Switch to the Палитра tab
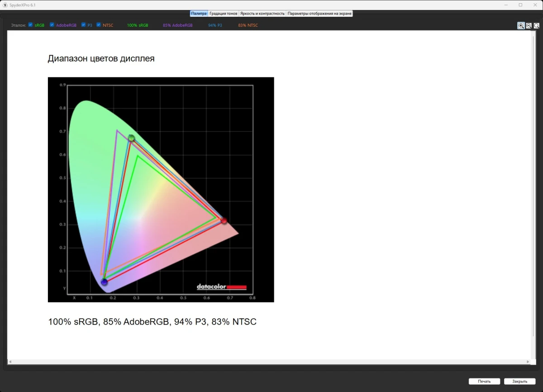Viewport: 543px width, 392px height. pos(199,14)
